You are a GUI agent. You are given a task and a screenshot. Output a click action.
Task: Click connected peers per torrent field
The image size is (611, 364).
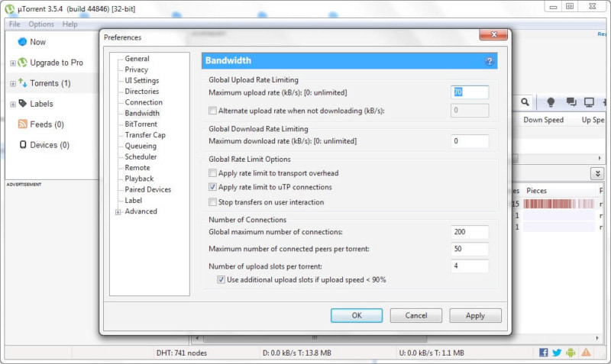point(470,249)
